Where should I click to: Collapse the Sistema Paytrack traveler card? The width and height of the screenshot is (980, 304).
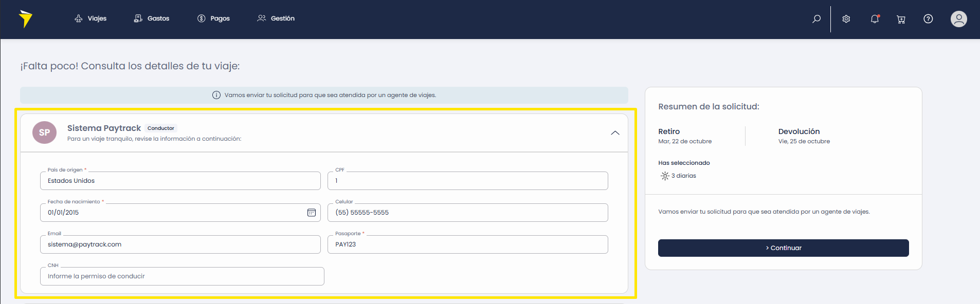tap(615, 132)
